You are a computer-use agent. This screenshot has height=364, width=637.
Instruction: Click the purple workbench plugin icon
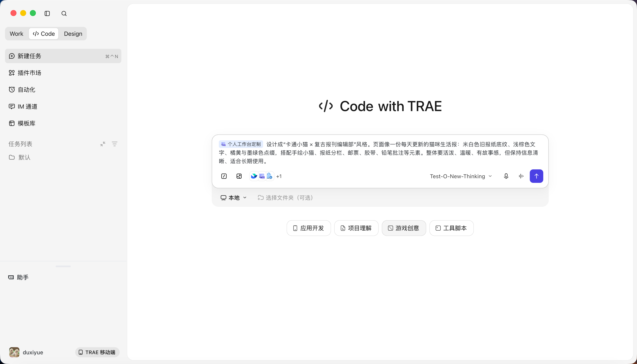262,176
